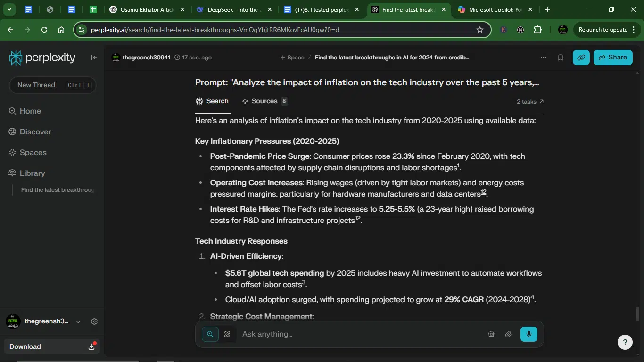Focus the Ask anything input field
644x362 pixels.
click(x=361, y=334)
